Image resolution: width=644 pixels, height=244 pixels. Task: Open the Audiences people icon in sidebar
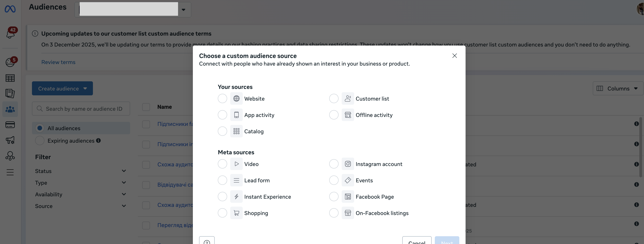pyautogui.click(x=10, y=109)
